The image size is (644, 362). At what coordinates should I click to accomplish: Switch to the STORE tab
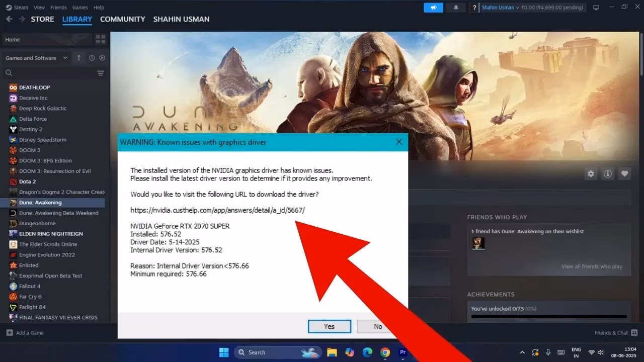tap(42, 19)
